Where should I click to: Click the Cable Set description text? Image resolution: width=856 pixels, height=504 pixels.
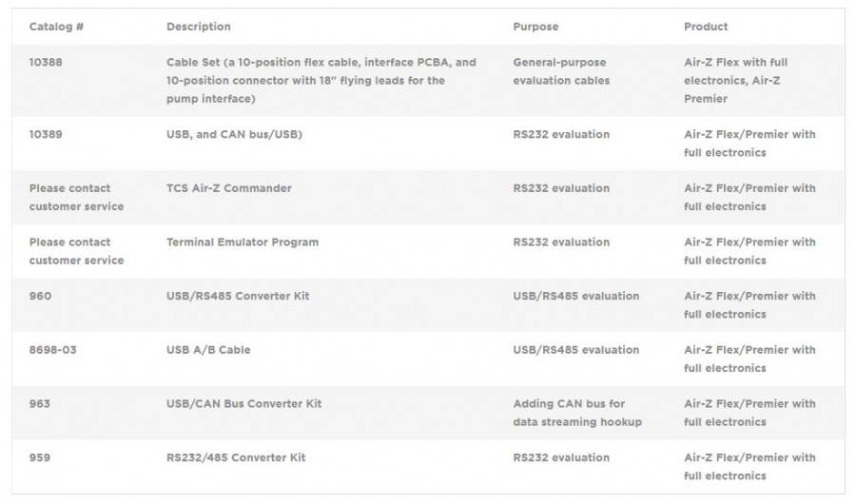pos(321,81)
